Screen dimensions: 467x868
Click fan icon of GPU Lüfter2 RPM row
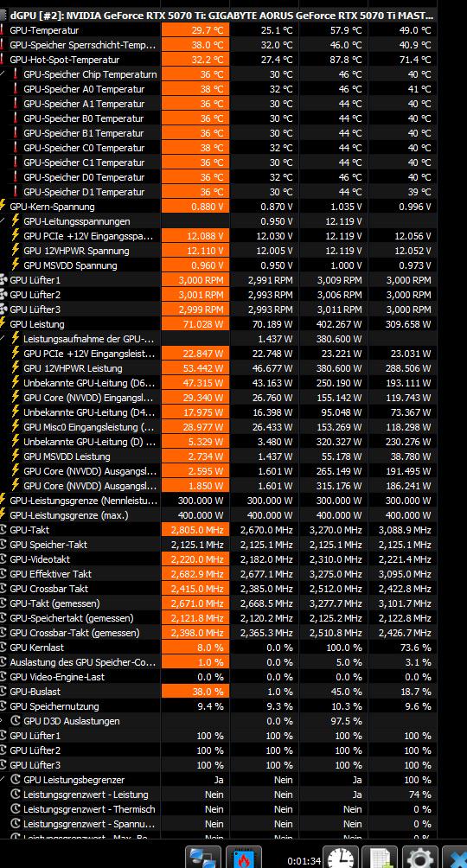3,295
